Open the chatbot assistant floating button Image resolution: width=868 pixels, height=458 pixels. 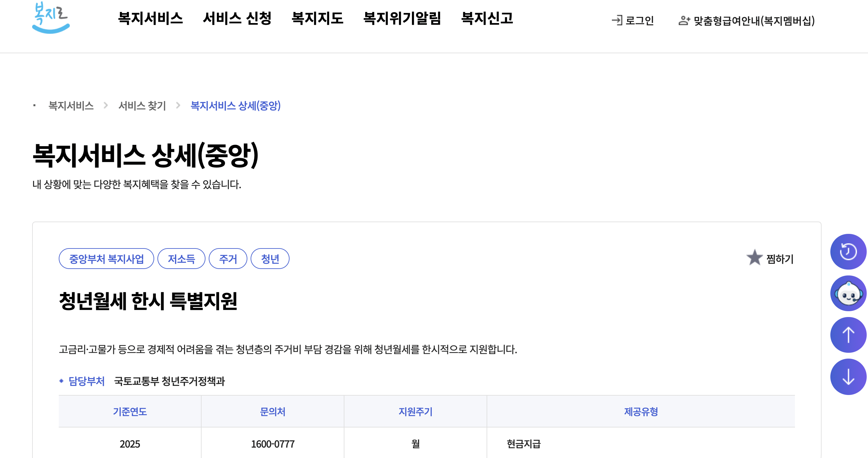coord(848,293)
